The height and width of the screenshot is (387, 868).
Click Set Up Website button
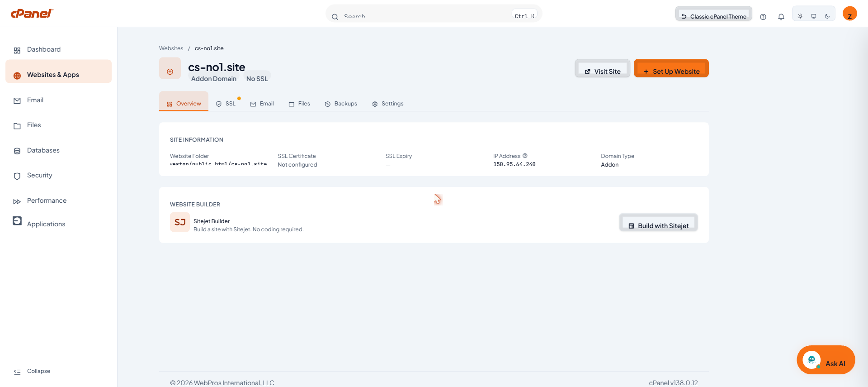click(x=671, y=68)
